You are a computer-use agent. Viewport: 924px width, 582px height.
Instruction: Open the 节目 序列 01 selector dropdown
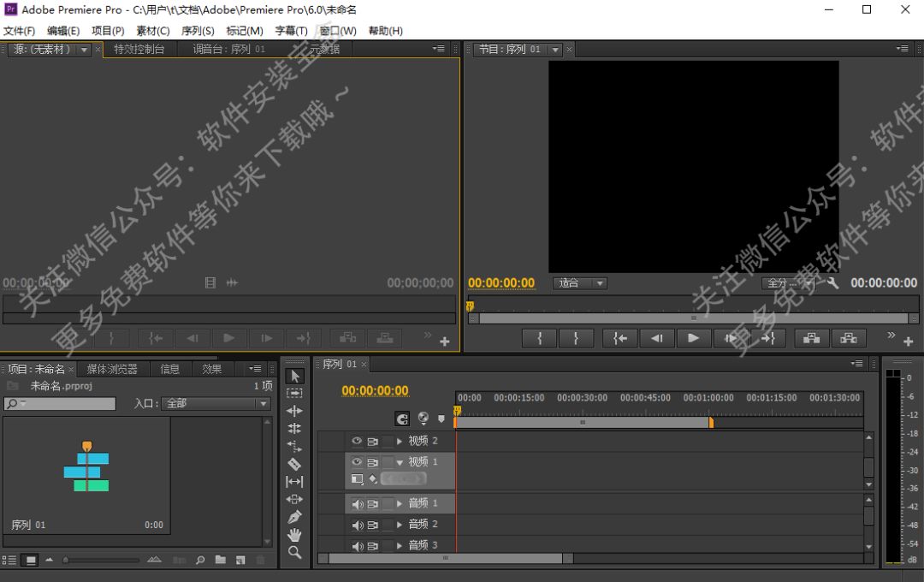(555, 50)
